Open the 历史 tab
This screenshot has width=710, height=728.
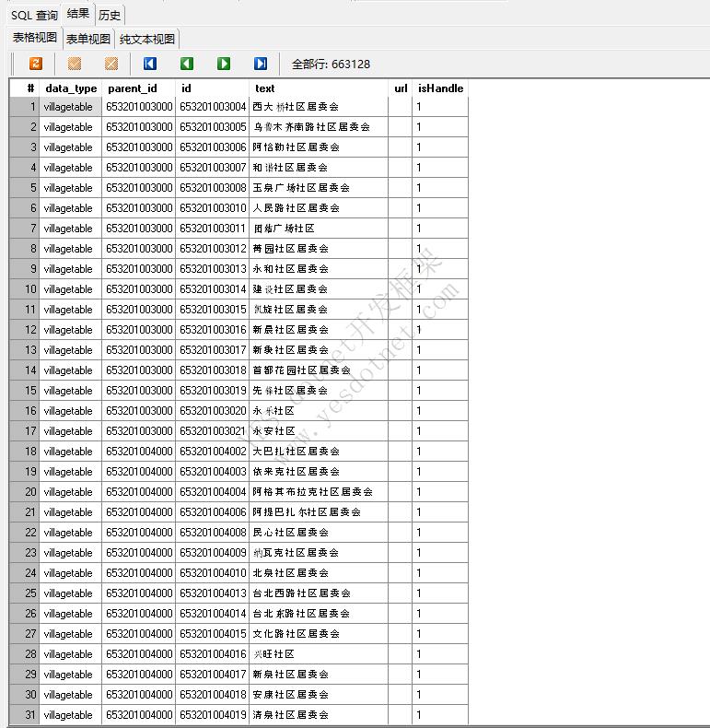[110, 15]
